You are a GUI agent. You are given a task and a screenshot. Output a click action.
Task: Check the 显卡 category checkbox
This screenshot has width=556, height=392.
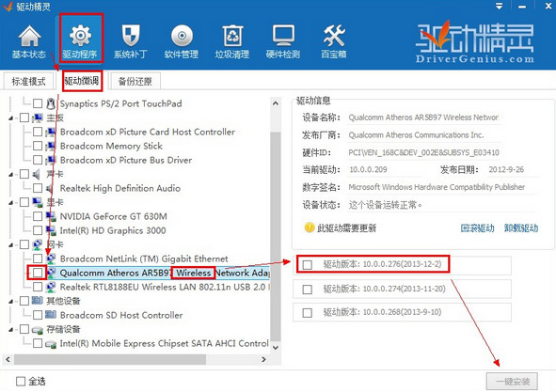click(24, 202)
